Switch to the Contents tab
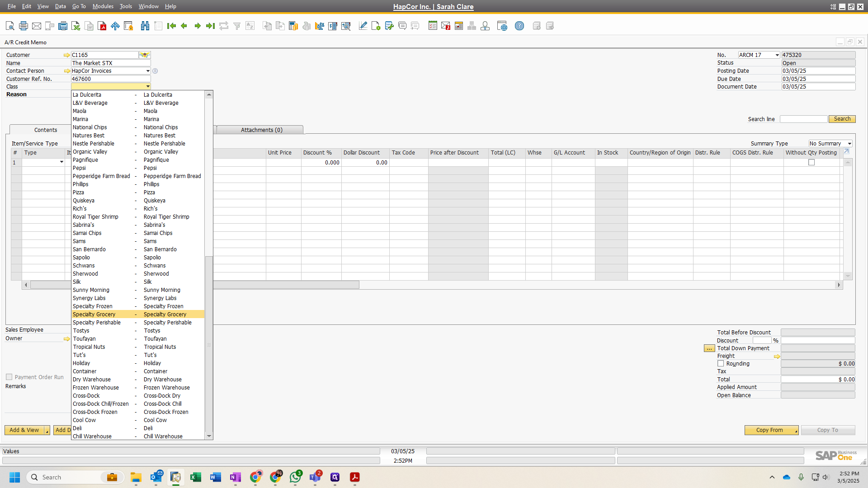This screenshot has width=868, height=488. point(46,130)
